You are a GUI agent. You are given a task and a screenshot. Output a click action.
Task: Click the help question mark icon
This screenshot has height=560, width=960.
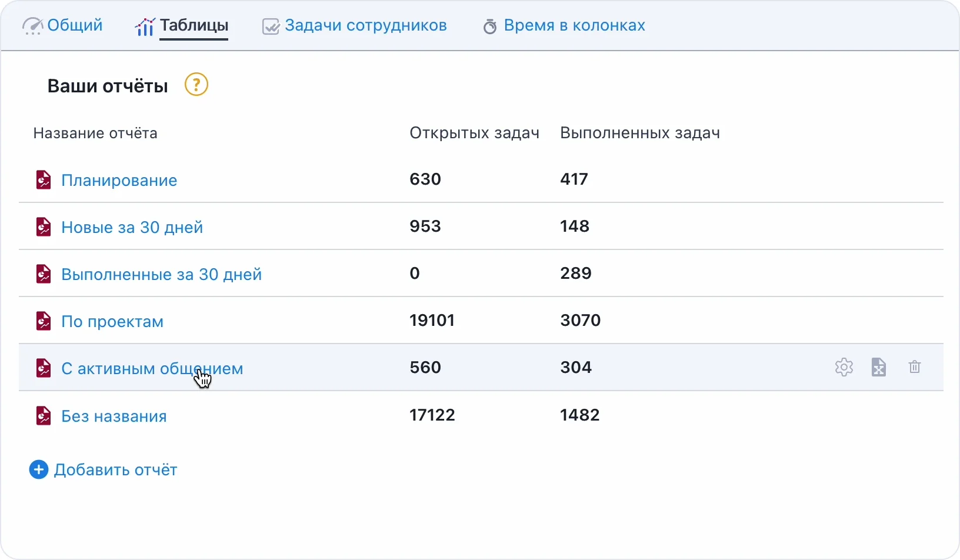click(x=196, y=85)
